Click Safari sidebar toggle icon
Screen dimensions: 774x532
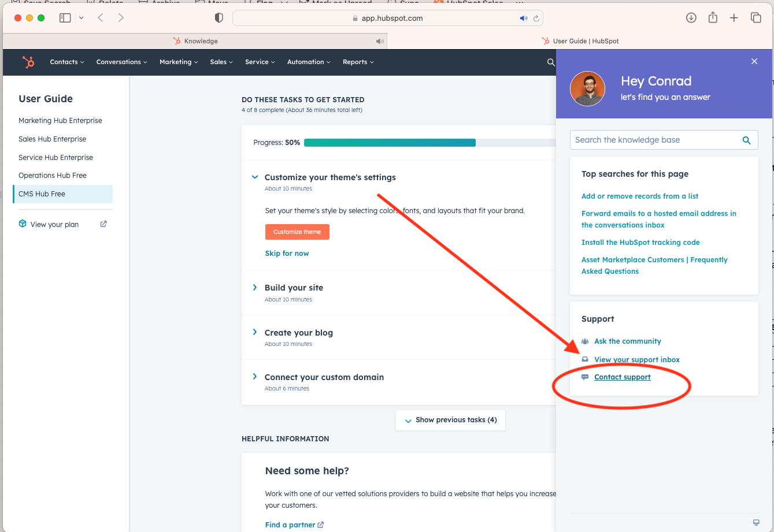click(65, 18)
